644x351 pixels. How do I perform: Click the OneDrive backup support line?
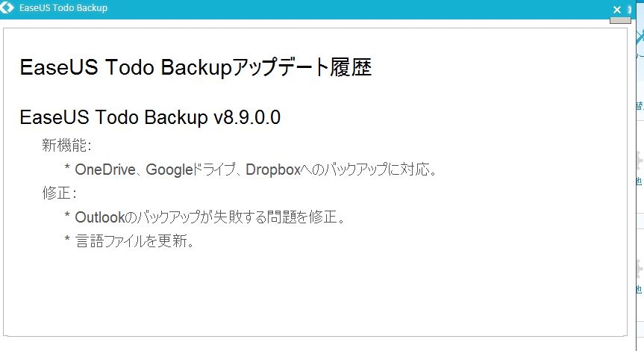pos(254,169)
